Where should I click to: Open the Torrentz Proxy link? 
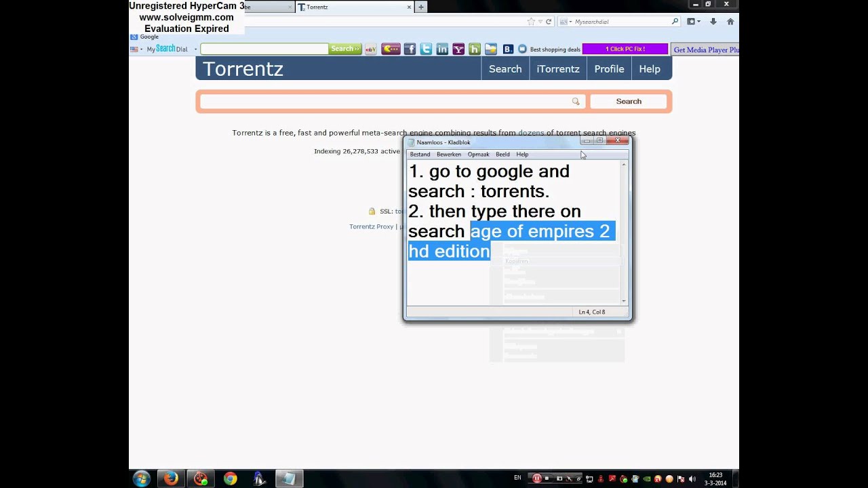(x=371, y=226)
